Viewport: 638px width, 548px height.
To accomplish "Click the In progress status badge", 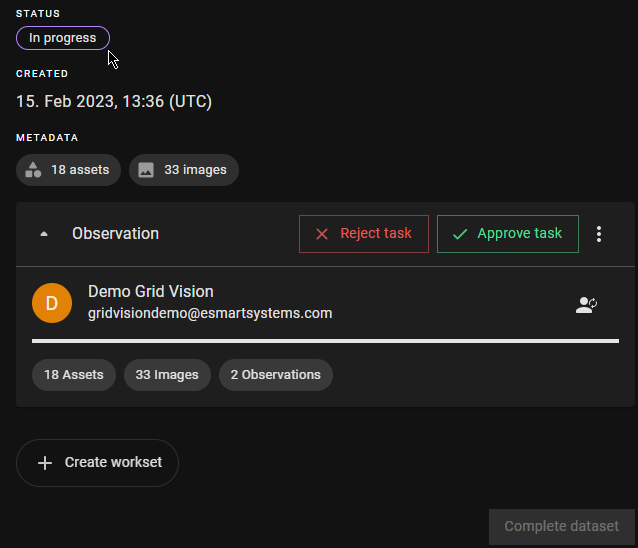I will [63, 38].
